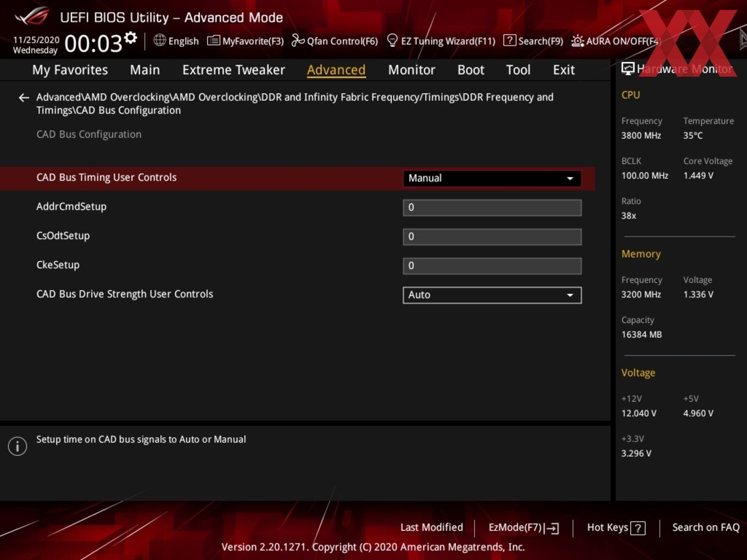
Task: Open the CAD Bus Timing User Controls dropdown
Action: (x=492, y=178)
